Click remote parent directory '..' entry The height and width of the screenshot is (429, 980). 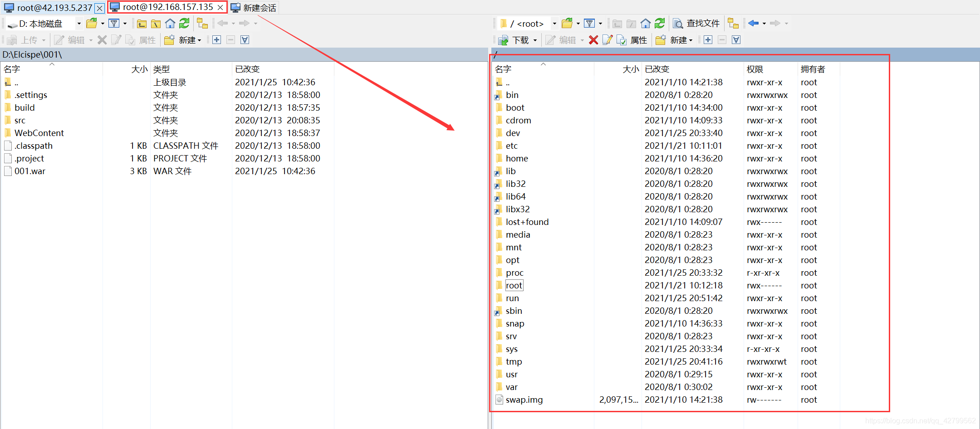pos(508,83)
